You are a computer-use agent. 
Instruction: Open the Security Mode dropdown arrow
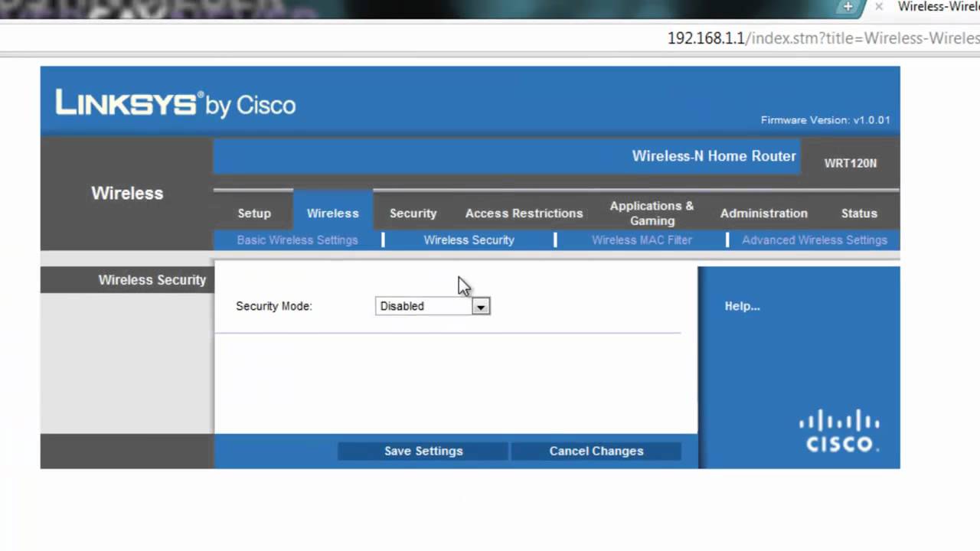click(x=480, y=306)
